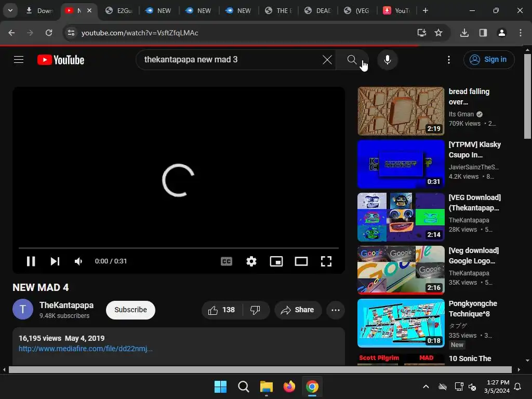Pause the video
532x399 pixels.
pos(31,261)
